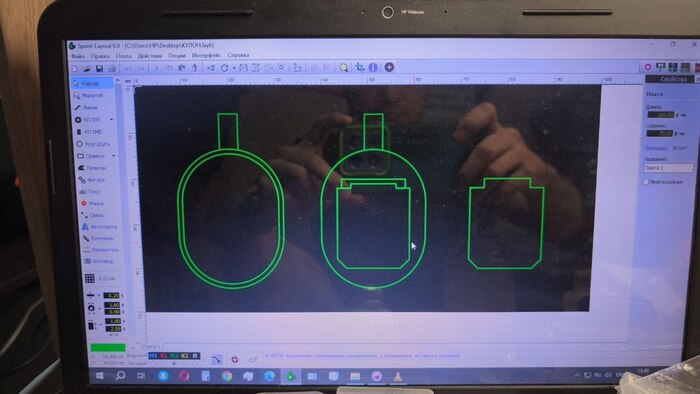Click the Save floppy disk icon
Image resolution: width=700 pixels, height=394 pixels.
[x=99, y=68]
